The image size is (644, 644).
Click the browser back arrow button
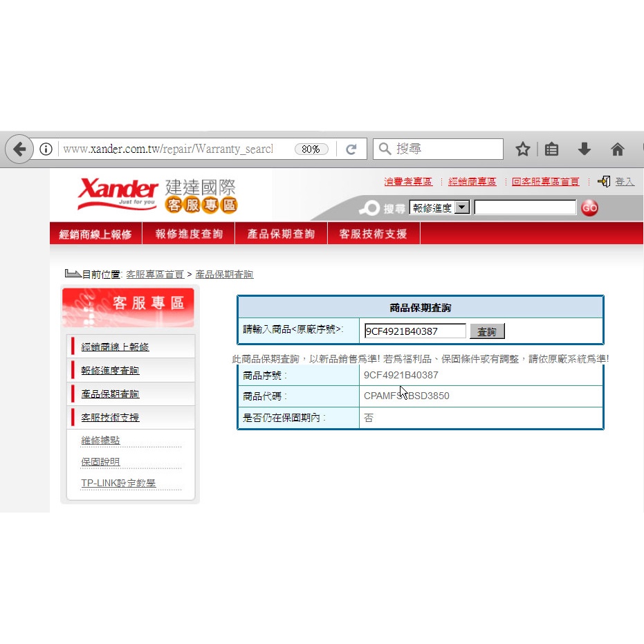click(x=19, y=149)
